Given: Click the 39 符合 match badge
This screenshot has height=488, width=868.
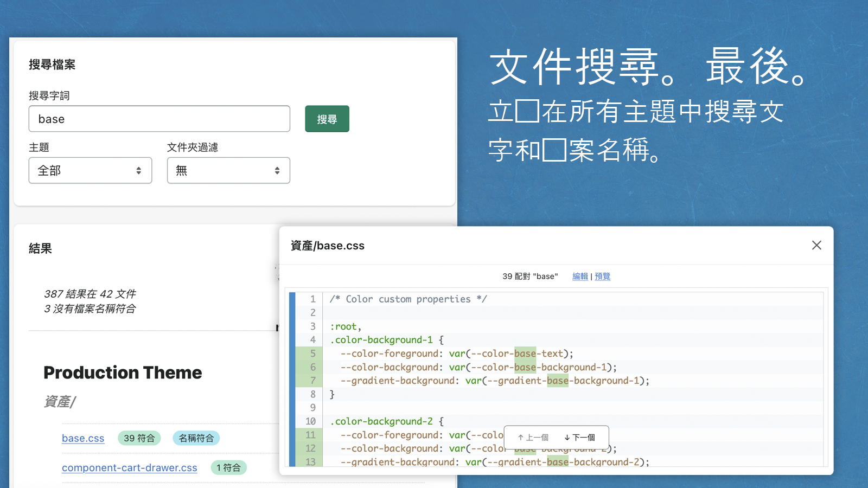Looking at the screenshot, I should pos(139,438).
